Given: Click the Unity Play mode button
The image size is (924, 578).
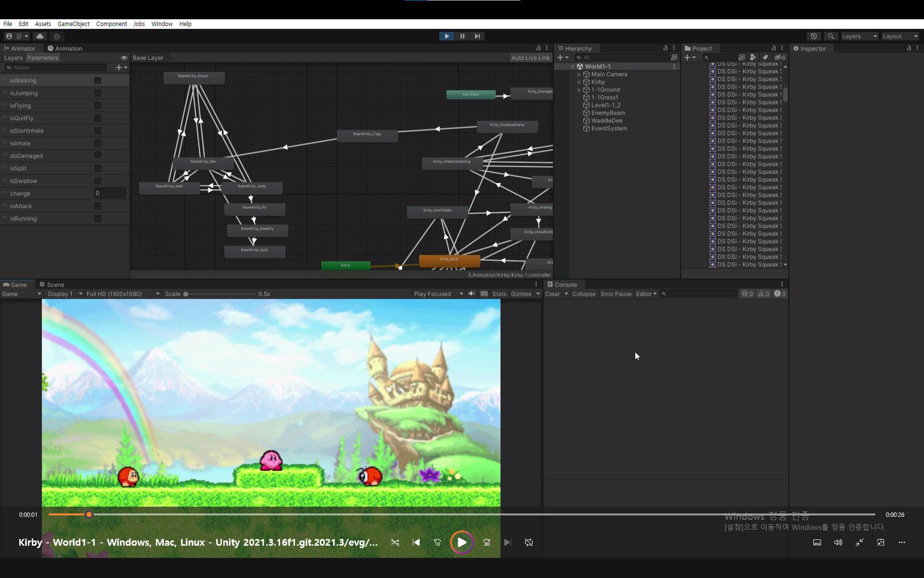Looking at the screenshot, I should click(x=446, y=36).
